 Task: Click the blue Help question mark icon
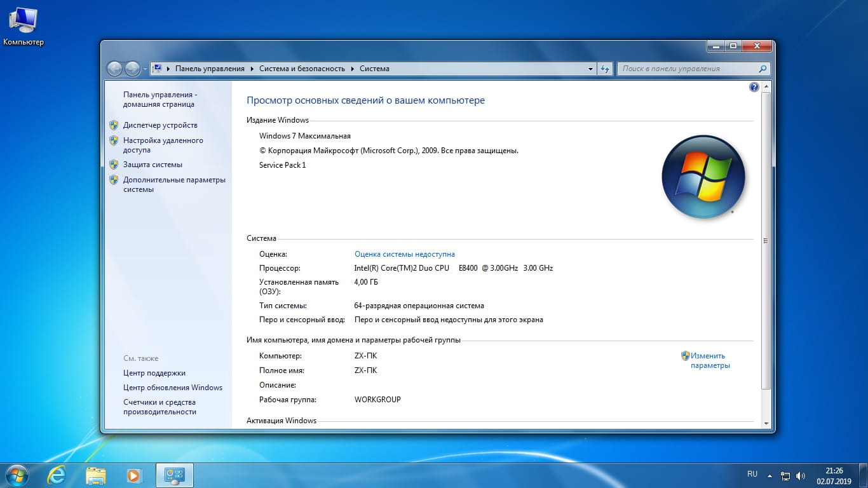point(754,87)
